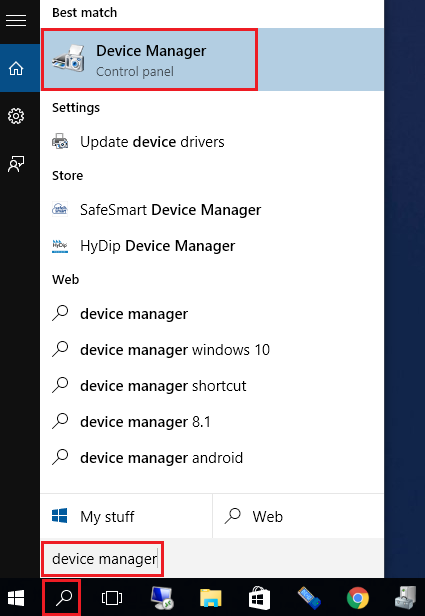Launch Google Chrome from taskbar
The width and height of the screenshot is (425, 616).
358,598
